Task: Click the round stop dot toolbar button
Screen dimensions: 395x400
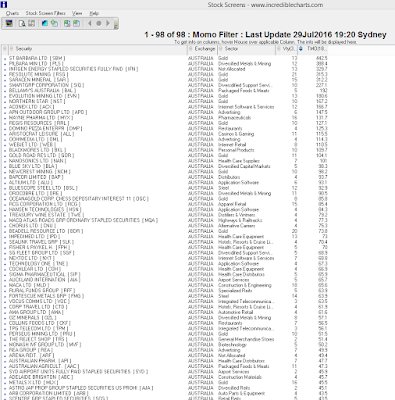Action: coord(99,23)
